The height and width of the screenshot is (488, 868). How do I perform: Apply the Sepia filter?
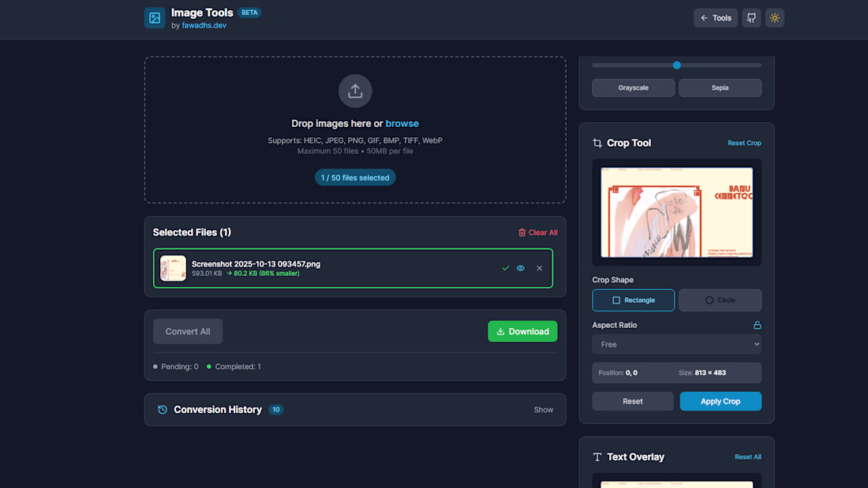[x=720, y=88]
